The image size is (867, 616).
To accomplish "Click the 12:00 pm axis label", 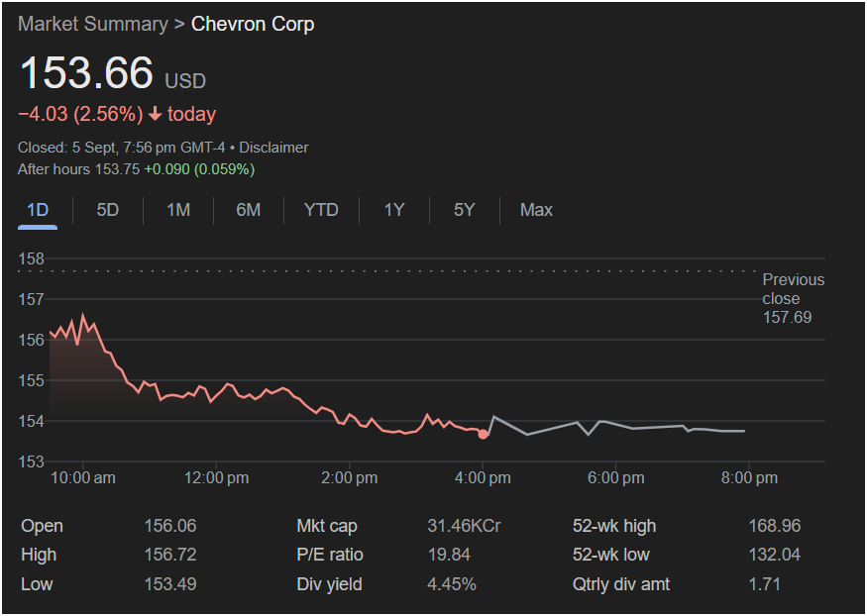I will tap(216, 478).
